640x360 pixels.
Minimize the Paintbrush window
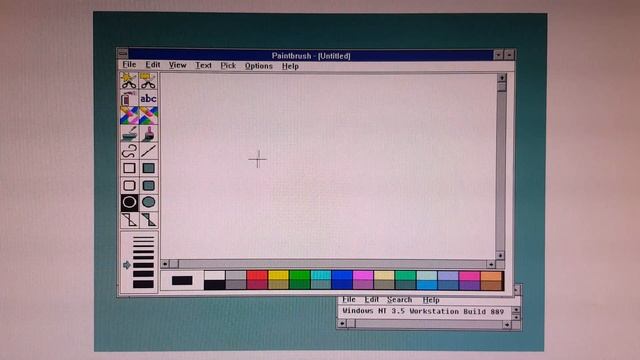pos(498,54)
